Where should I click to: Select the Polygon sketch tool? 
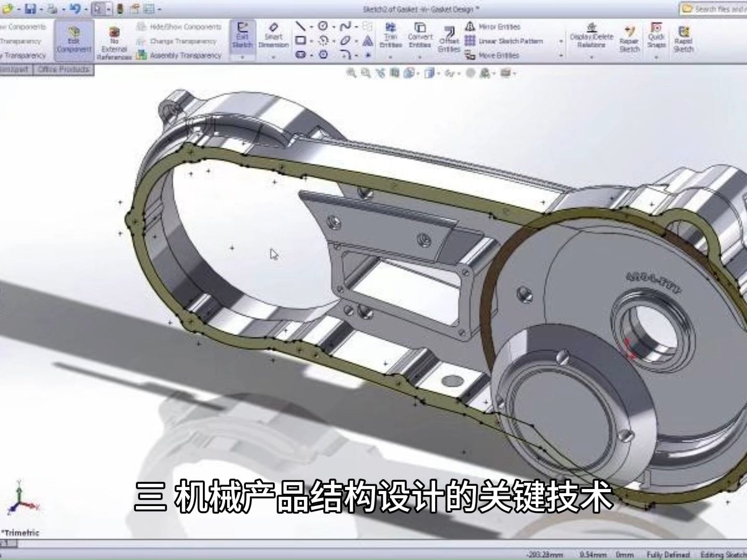click(x=323, y=54)
